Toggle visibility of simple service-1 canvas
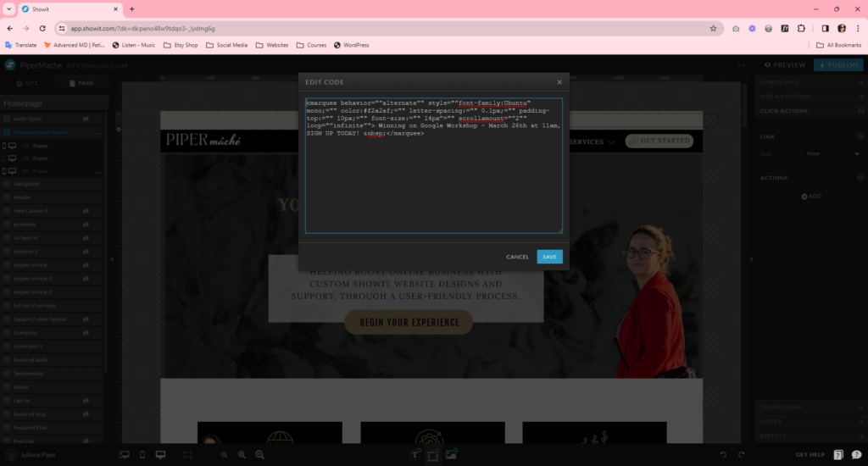868x466 pixels. 86,279
